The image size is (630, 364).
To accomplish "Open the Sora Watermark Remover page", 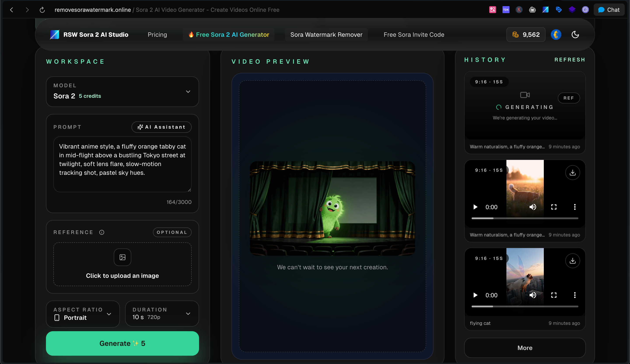I will coord(326,35).
